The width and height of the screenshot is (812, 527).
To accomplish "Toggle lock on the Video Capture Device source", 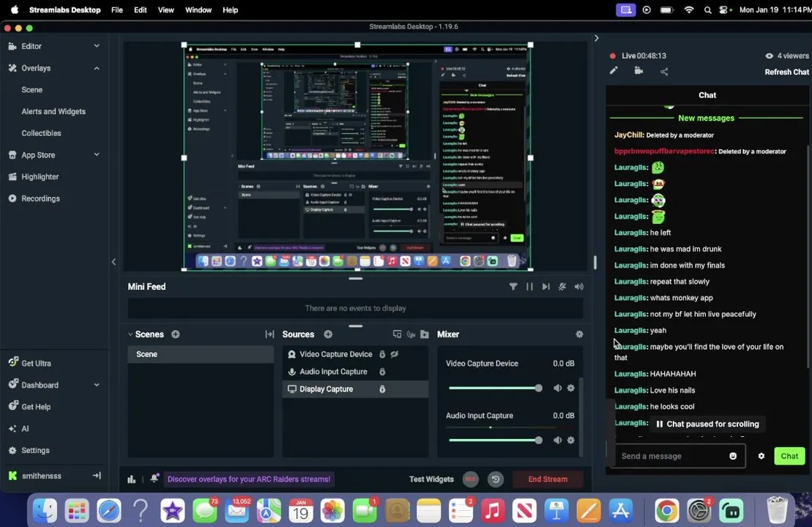I will click(x=382, y=354).
